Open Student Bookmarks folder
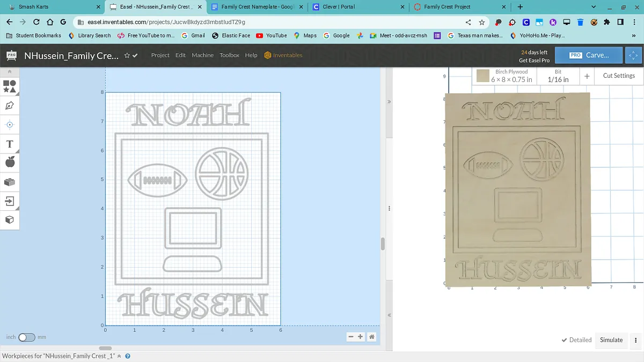Screen dimensions: 644x362 34,35
